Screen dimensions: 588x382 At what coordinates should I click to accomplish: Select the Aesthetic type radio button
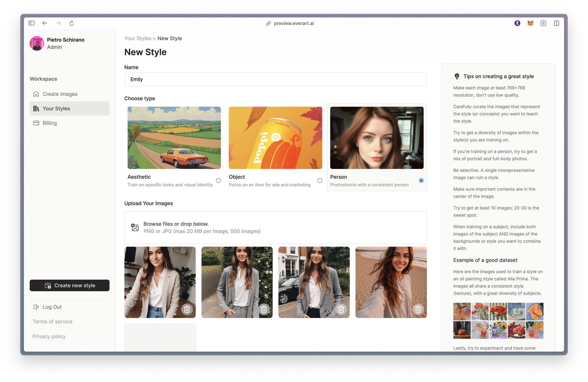pos(218,180)
